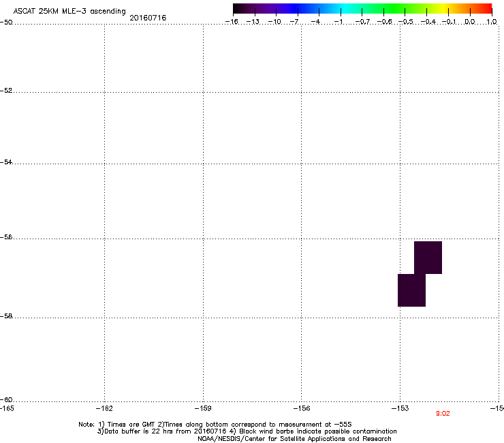Click the -13 colorbar label
The width and height of the screenshot is (504, 443).
tap(253, 22)
